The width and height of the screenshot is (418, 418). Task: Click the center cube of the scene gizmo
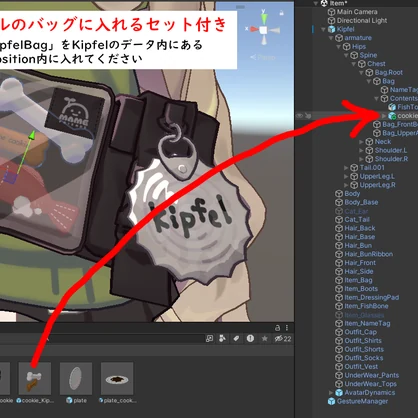click(x=264, y=30)
